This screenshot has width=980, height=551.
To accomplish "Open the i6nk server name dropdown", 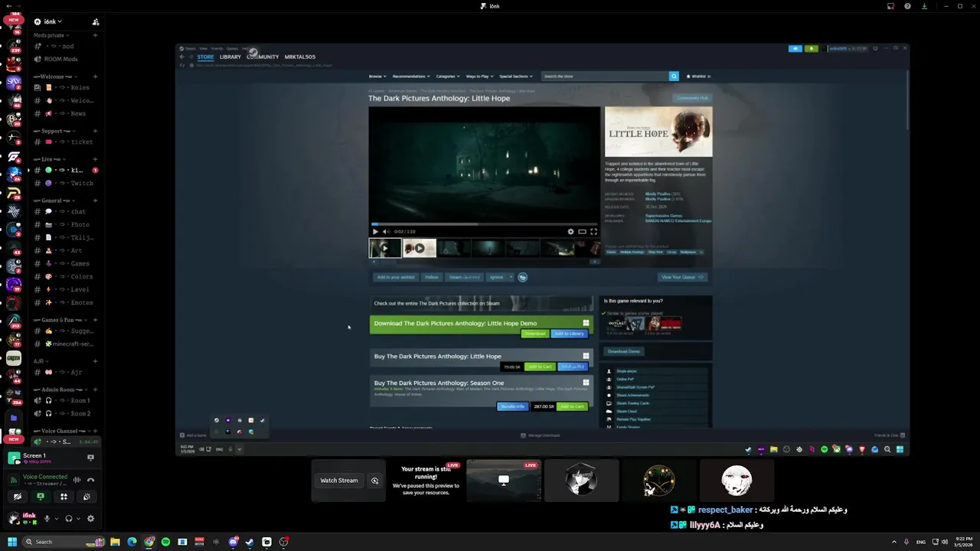I will [52, 21].
